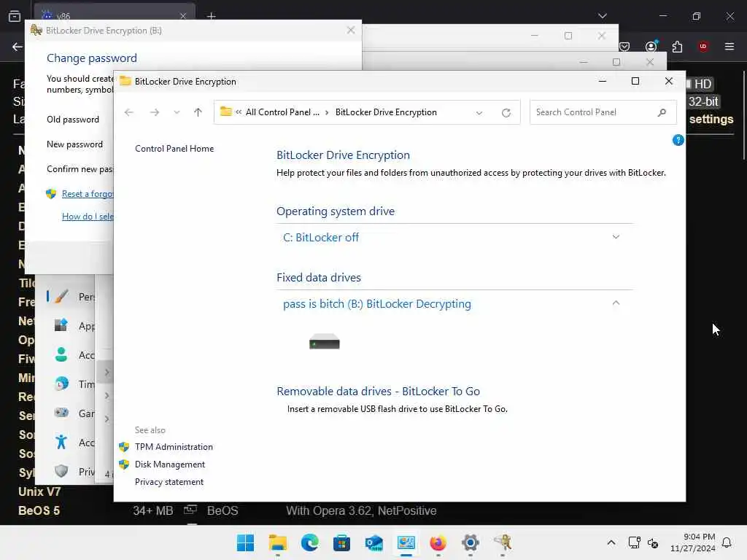Click BitLocker keys icon in taskbar
Viewport: 747px width, 560px height.
coord(502,542)
